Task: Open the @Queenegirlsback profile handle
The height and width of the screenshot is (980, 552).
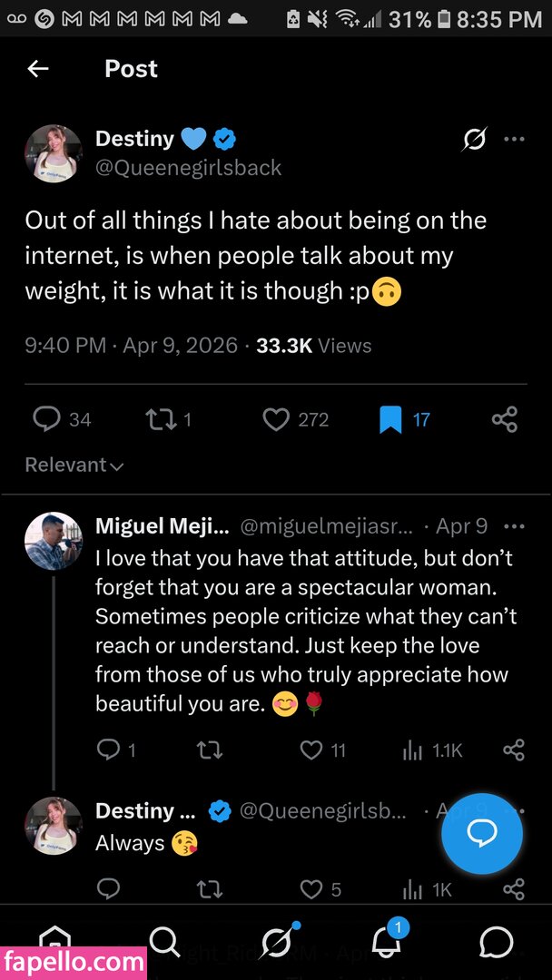Action: click(189, 168)
